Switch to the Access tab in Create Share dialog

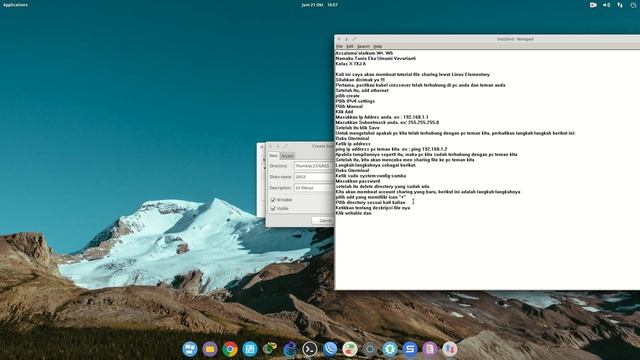pyautogui.click(x=287, y=156)
